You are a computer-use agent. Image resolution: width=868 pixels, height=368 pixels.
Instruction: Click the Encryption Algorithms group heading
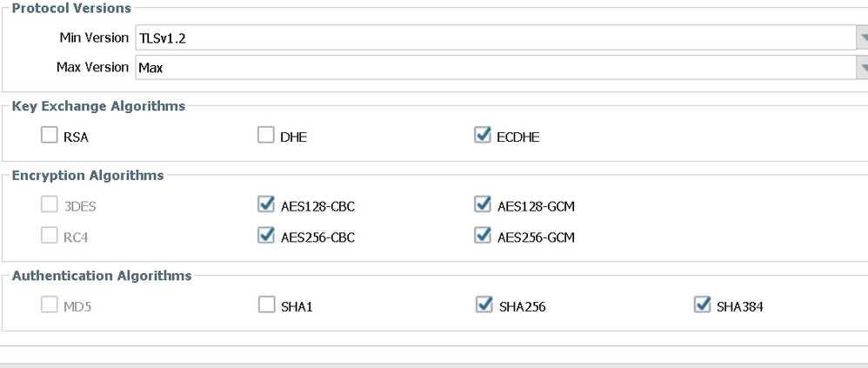87,176
